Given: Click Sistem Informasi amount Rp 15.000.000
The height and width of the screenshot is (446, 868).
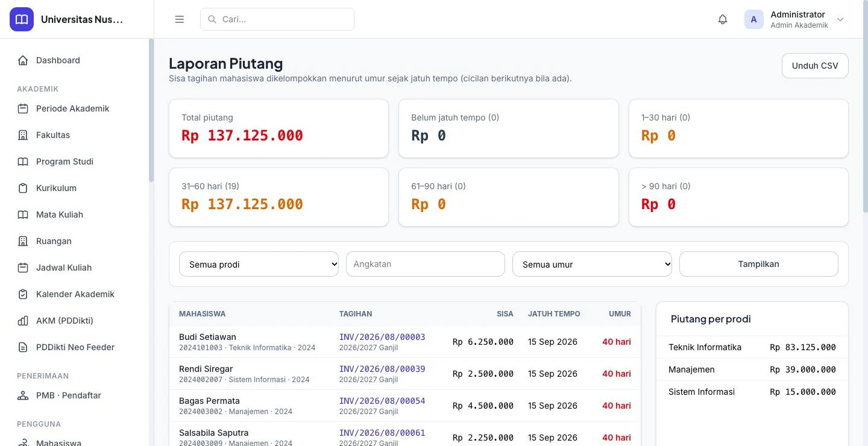Looking at the screenshot, I should click(803, 392).
